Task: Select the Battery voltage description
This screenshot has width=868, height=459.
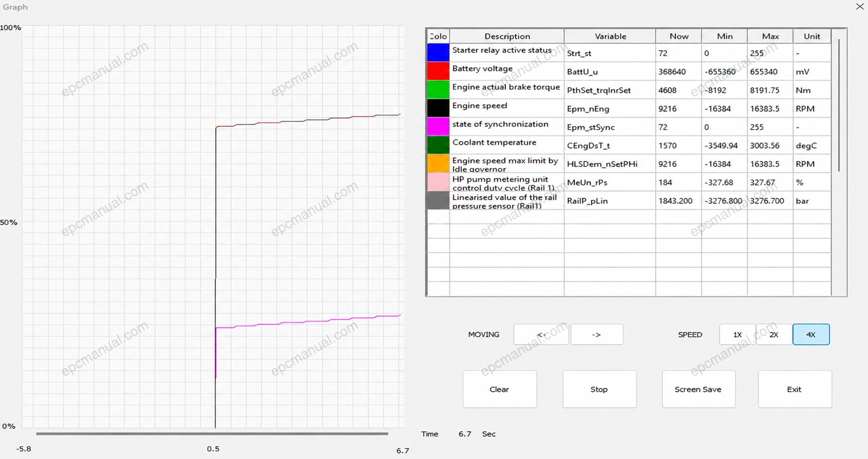Action: click(507, 71)
